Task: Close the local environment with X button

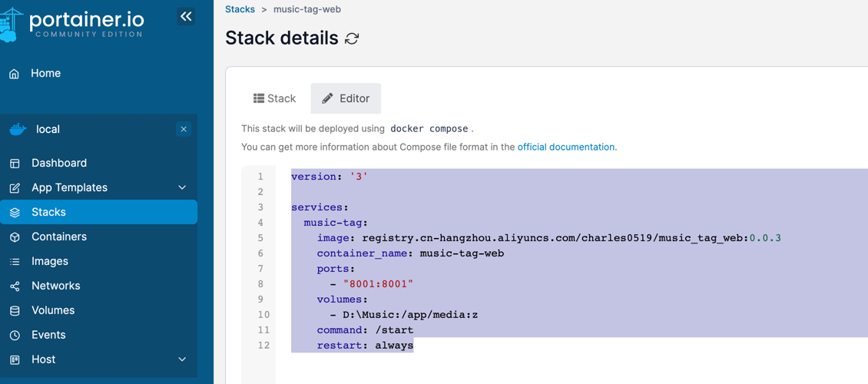Action: pyautogui.click(x=184, y=129)
